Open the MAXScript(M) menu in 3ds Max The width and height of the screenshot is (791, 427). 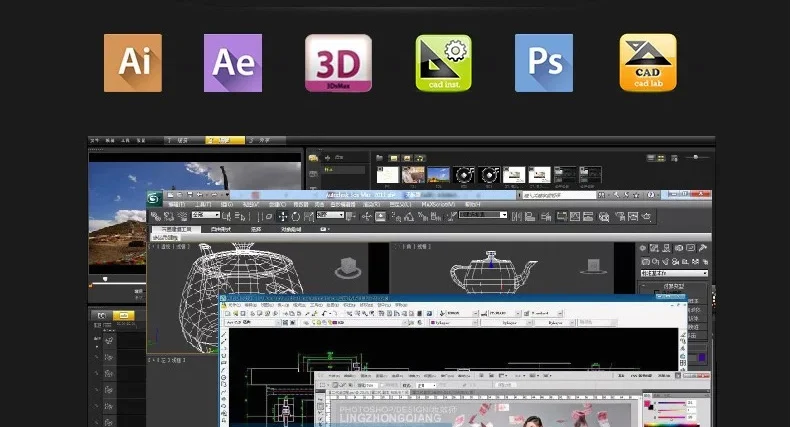(x=438, y=204)
